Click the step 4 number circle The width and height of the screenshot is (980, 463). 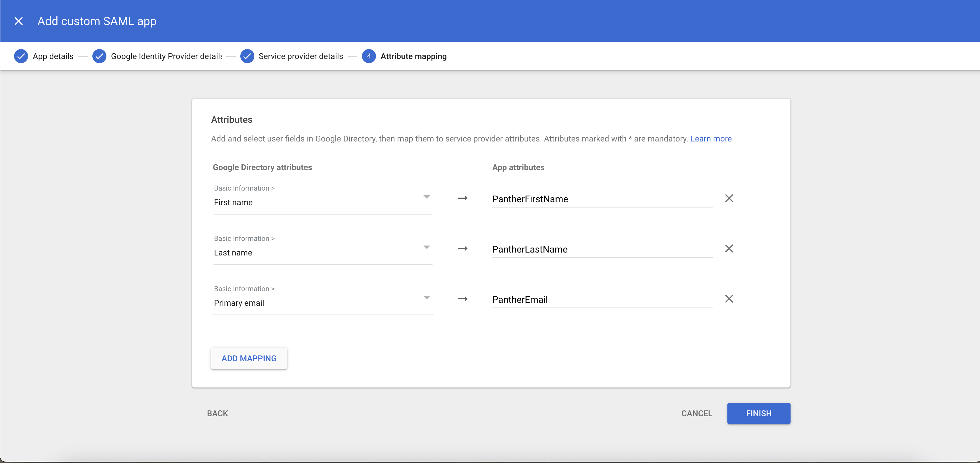(x=368, y=56)
